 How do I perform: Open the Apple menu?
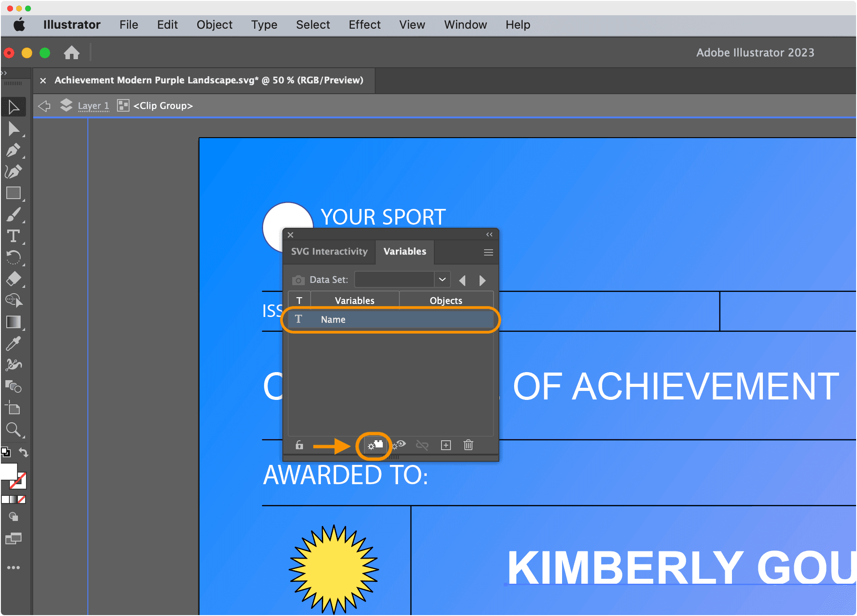[x=19, y=25]
